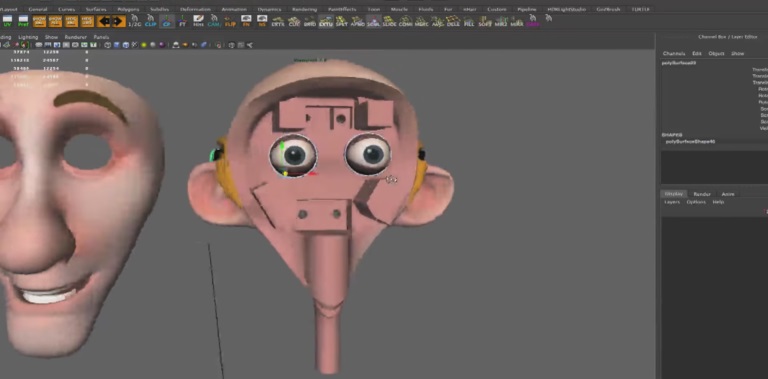This screenshot has height=379, width=768.
Task: Open the Animation shelf tab
Action: (234, 9)
